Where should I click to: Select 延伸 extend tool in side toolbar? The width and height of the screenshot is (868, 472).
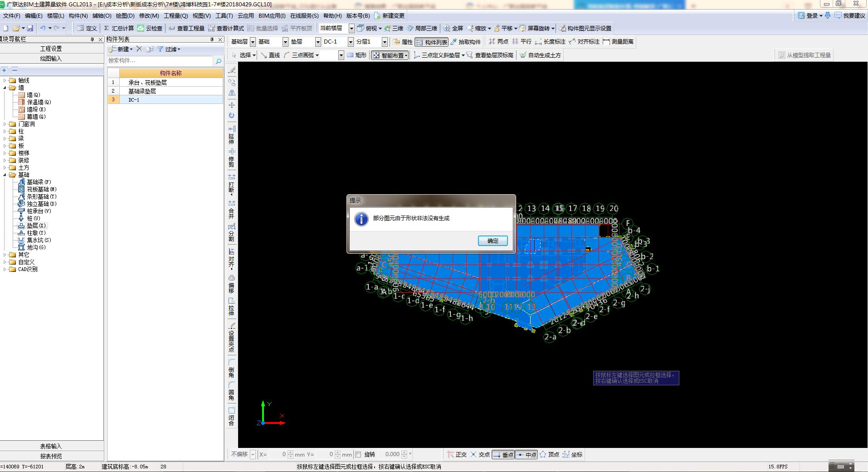click(231, 135)
